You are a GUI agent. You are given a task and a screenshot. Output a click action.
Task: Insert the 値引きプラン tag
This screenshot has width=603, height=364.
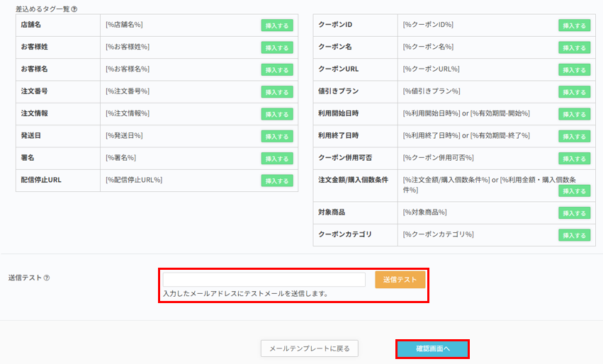point(574,92)
